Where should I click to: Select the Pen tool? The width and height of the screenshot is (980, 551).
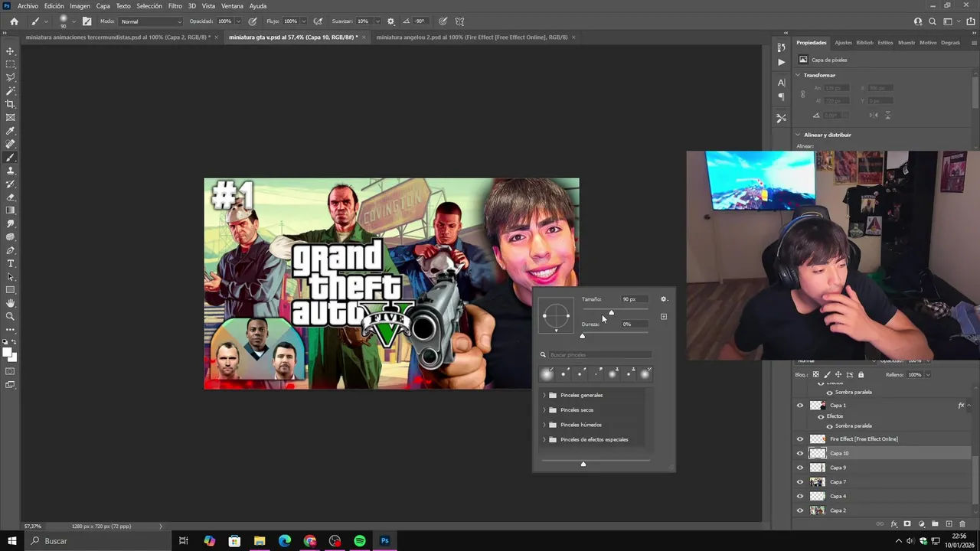point(11,250)
